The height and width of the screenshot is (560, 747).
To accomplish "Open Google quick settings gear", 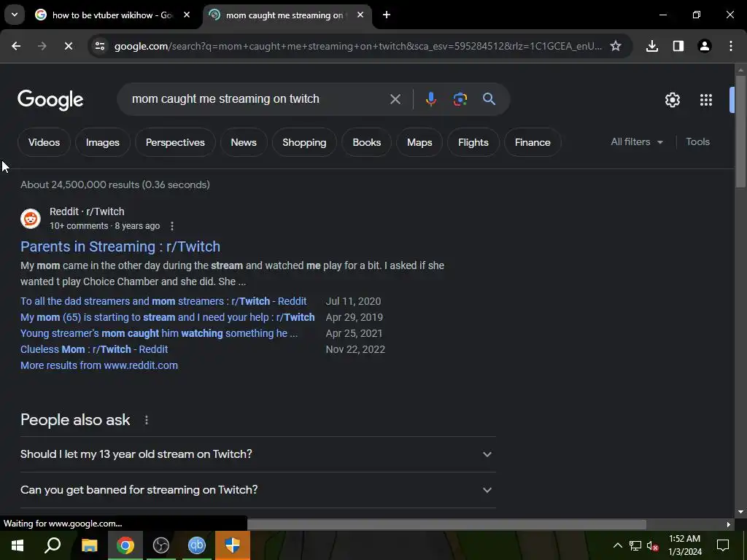I will point(672,100).
